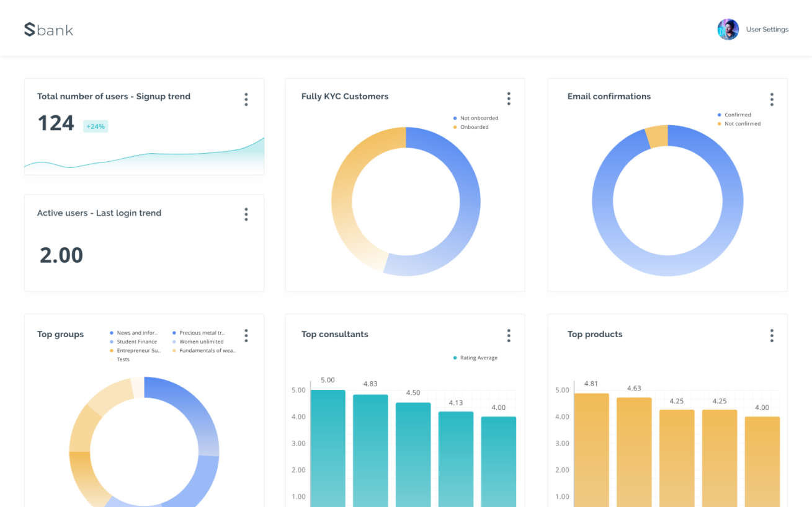Toggle the News and infor.. legend entry
Viewport: 812px width, 507px height.
[134, 333]
